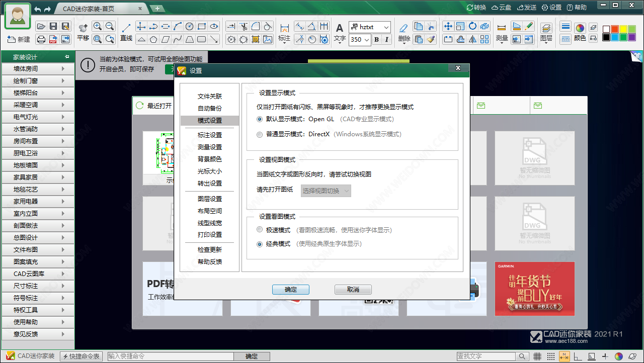Expand 墙体房间 sidebar category
The image size is (644, 363).
[x=38, y=68]
